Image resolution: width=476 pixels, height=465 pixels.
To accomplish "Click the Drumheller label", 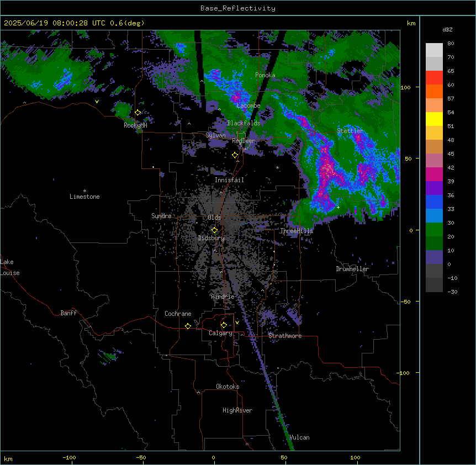I will click(x=352, y=269).
